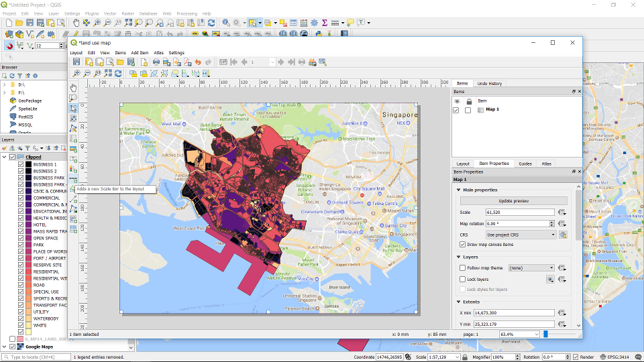Open the layout zoom level dropdown
The width and height of the screenshot is (644, 362).
coord(536,334)
